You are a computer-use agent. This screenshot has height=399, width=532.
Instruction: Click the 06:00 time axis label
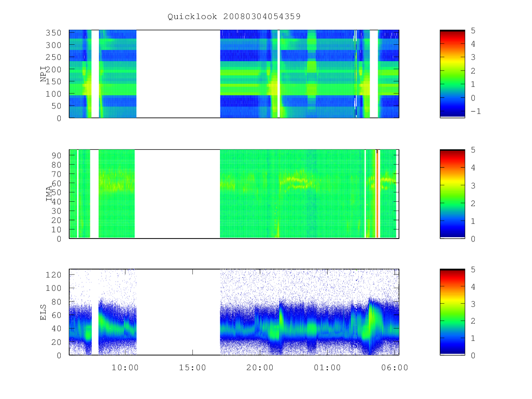click(x=395, y=368)
